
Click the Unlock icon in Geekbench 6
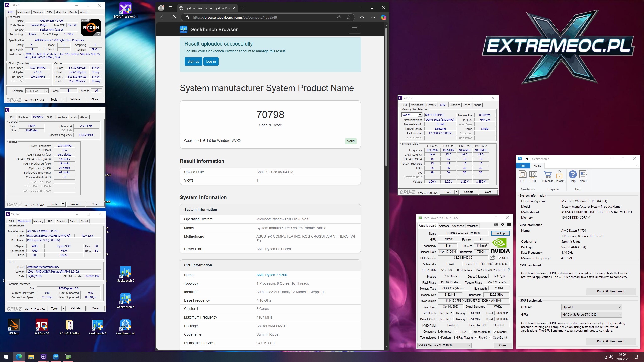coord(559,176)
